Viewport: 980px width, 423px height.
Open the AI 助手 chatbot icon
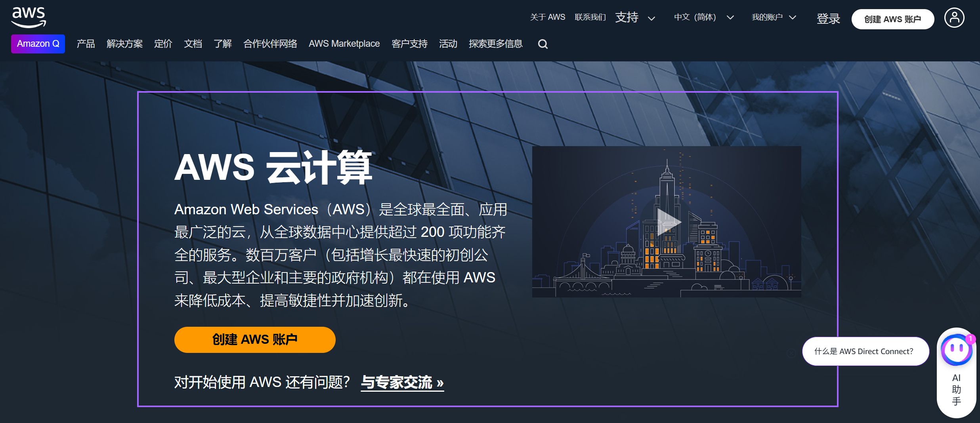pyautogui.click(x=956, y=350)
